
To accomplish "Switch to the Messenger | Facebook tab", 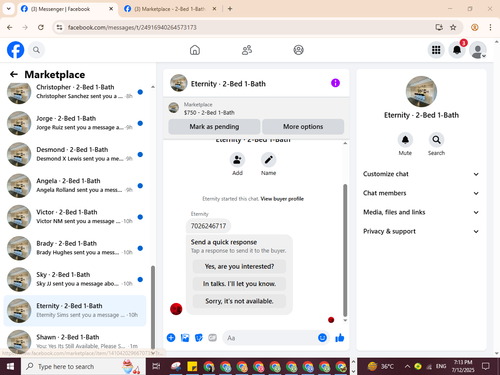I will [x=66, y=9].
